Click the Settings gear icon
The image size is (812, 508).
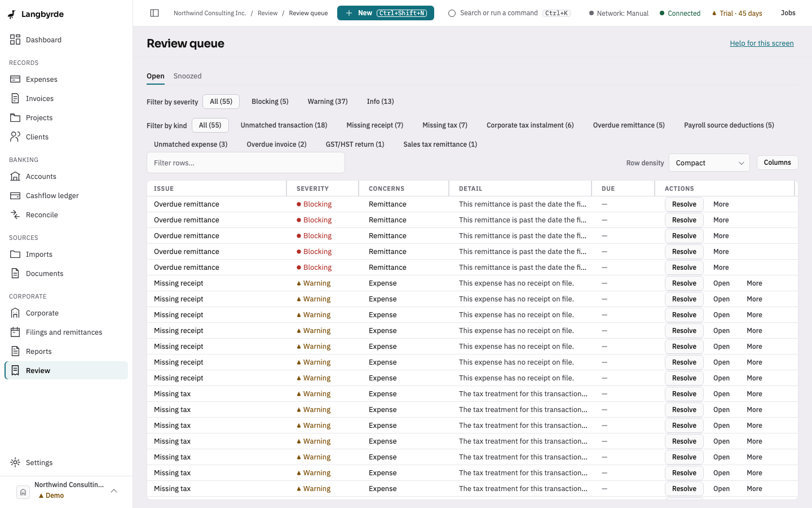pyautogui.click(x=15, y=462)
